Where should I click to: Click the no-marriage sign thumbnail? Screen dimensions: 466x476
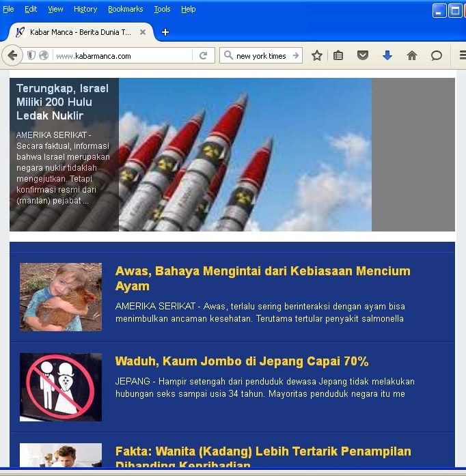(61, 387)
